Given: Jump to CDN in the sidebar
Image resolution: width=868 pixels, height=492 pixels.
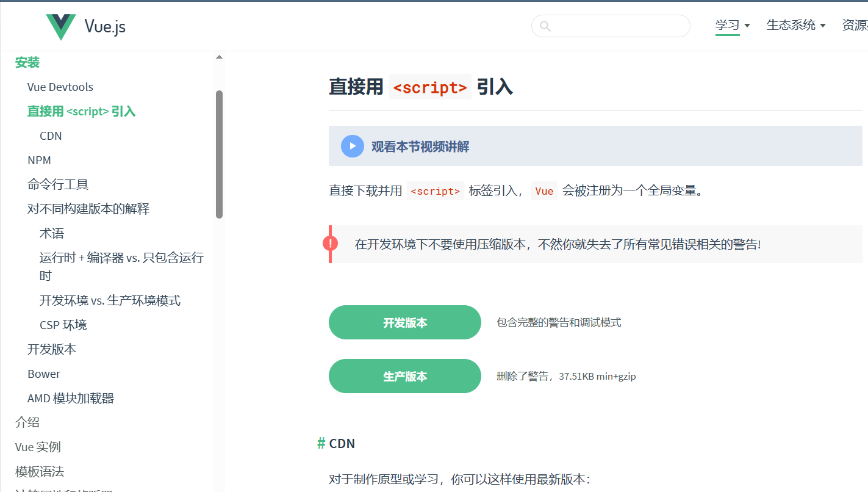Looking at the screenshot, I should [x=51, y=136].
